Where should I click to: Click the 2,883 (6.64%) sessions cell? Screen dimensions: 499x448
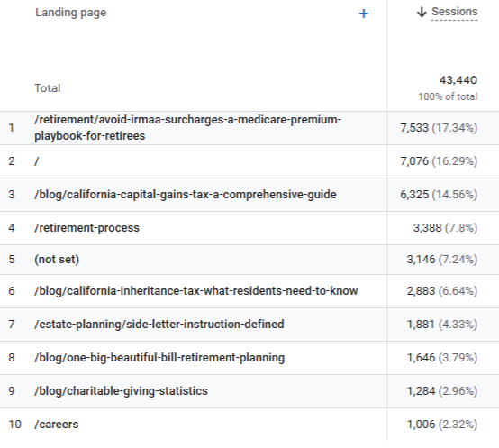(x=442, y=291)
